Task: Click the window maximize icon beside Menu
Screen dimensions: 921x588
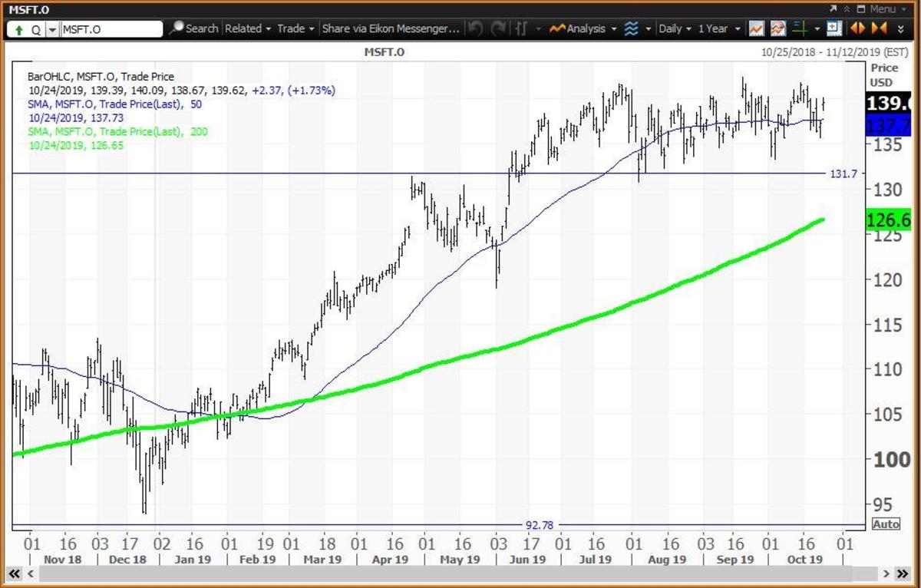Action: 861,8
